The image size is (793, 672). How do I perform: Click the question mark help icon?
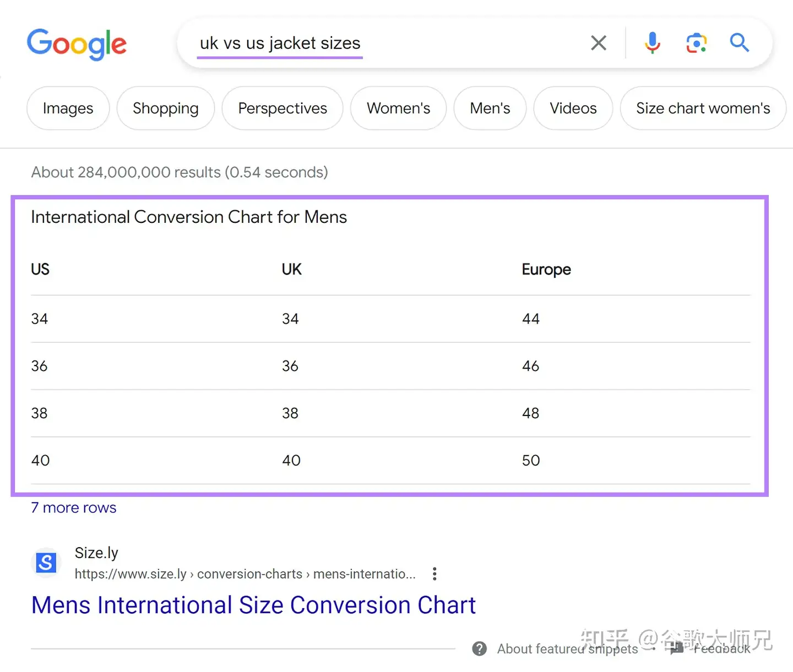(480, 649)
